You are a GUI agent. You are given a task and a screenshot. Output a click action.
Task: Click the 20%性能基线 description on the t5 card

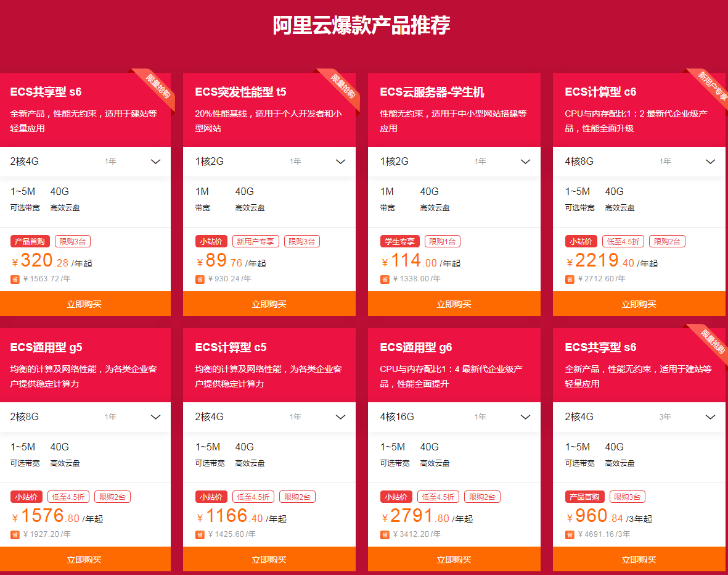(x=268, y=121)
